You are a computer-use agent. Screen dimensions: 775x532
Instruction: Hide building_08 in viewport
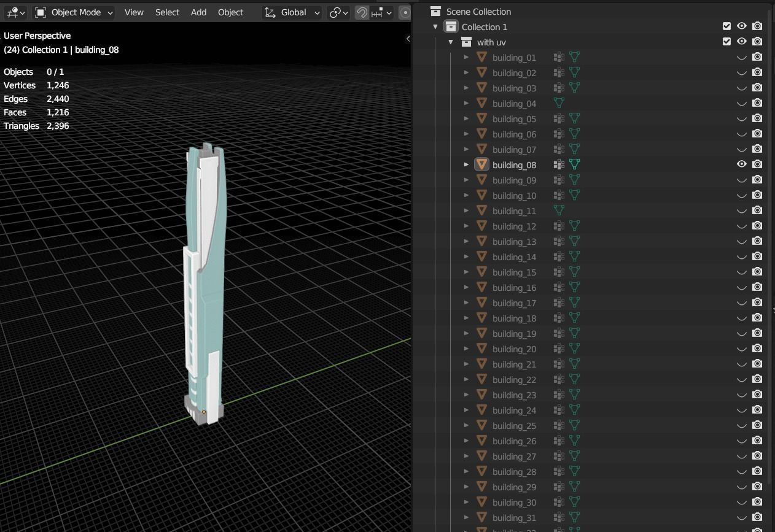tap(742, 164)
